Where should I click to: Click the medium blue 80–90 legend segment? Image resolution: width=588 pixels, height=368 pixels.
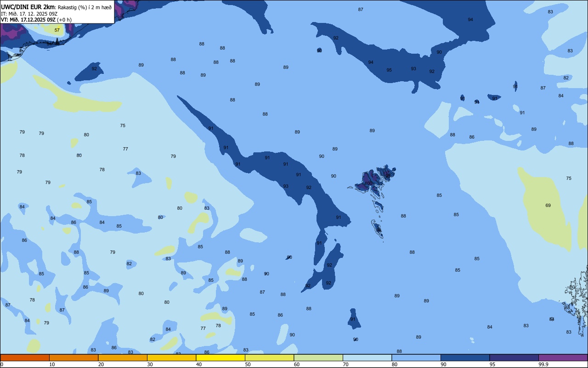(x=416, y=357)
